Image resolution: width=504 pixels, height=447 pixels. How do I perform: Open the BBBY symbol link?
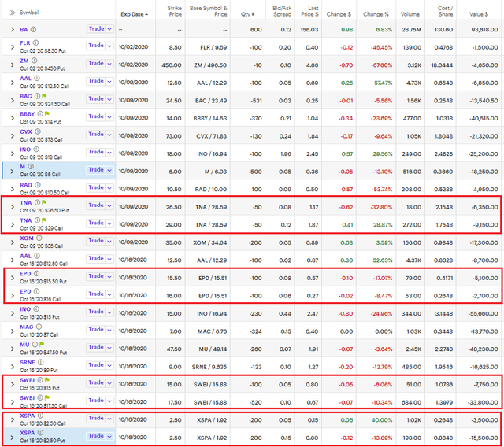coord(28,114)
